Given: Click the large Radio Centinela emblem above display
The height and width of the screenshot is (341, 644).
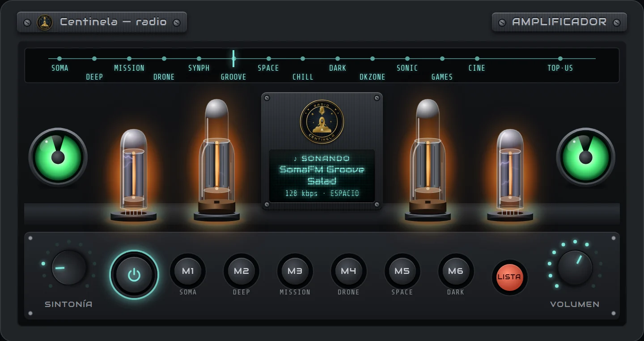Looking at the screenshot, I should click(322, 122).
